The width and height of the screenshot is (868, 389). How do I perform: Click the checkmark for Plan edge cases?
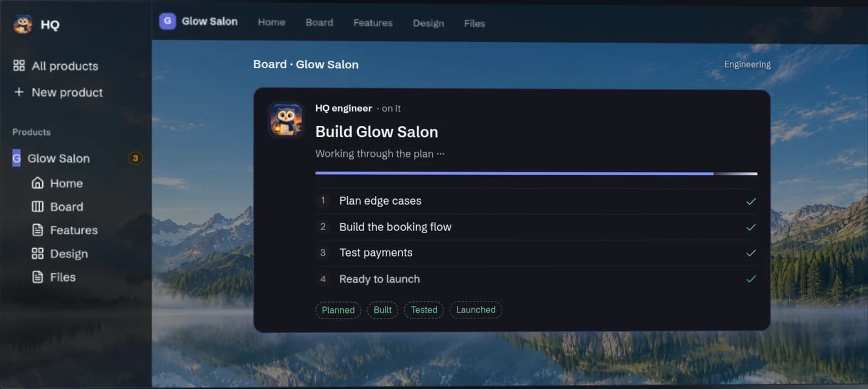click(751, 201)
